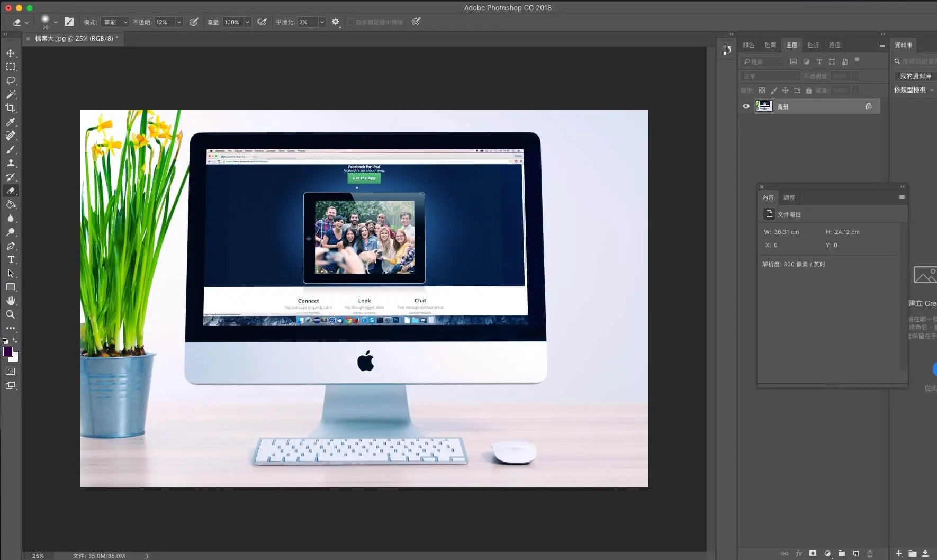Open the 模式 eraser mode dropdown

[x=115, y=22]
